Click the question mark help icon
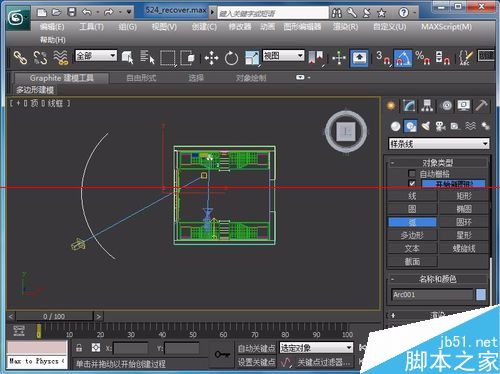Viewport: 500px width, 374px height. coord(403,13)
